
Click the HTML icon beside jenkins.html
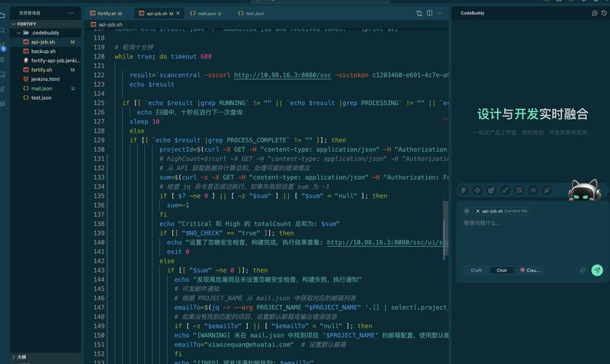click(26, 79)
